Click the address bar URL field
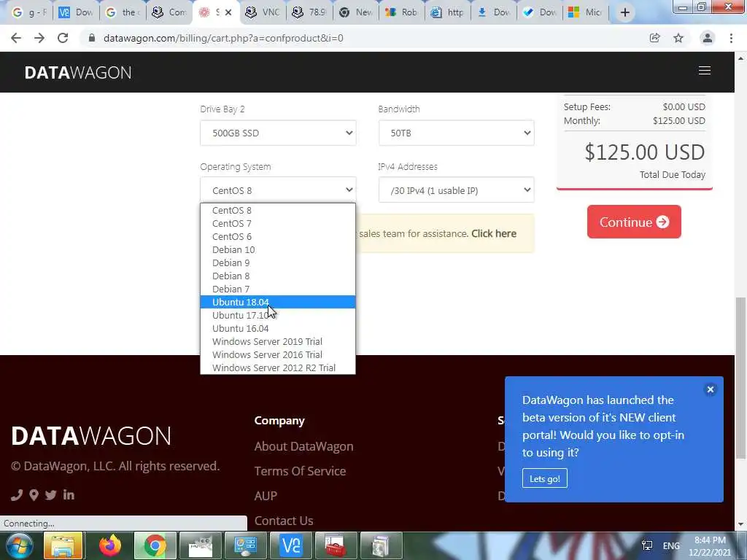The width and height of the screenshot is (747, 560). click(x=362, y=38)
